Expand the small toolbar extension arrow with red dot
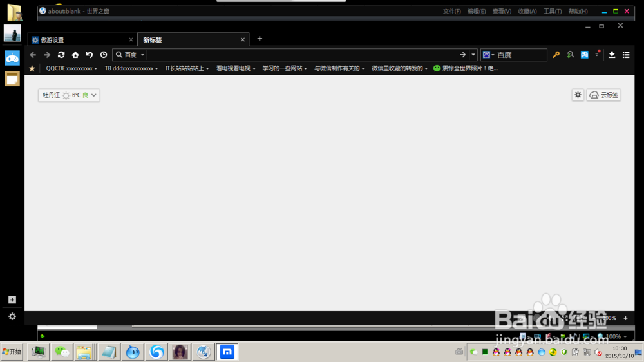644x362 pixels. tap(597, 54)
